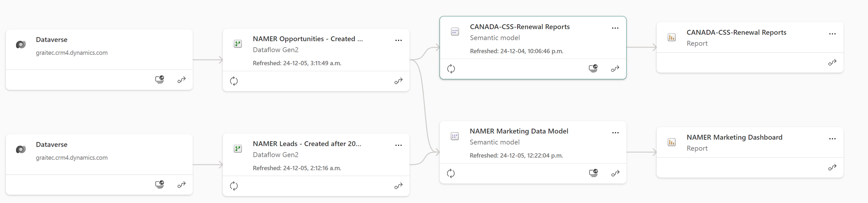Show lineage for CANADA-CSS-Renewal Reports report
The height and width of the screenshot is (203, 868).
(x=832, y=63)
